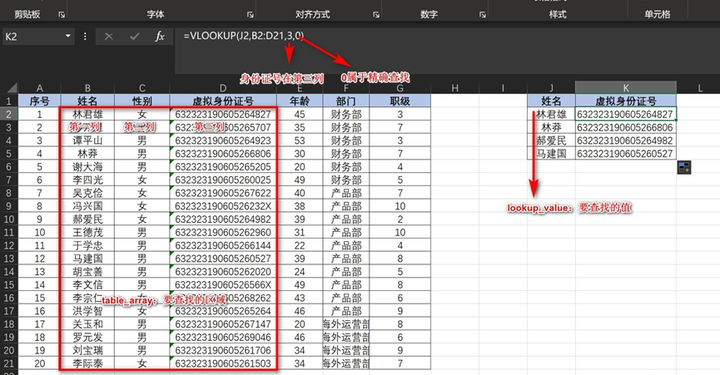The width and height of the screenshot is (720, 375).
Task: Cancel formula entry with the X icon
Action: 109,36
